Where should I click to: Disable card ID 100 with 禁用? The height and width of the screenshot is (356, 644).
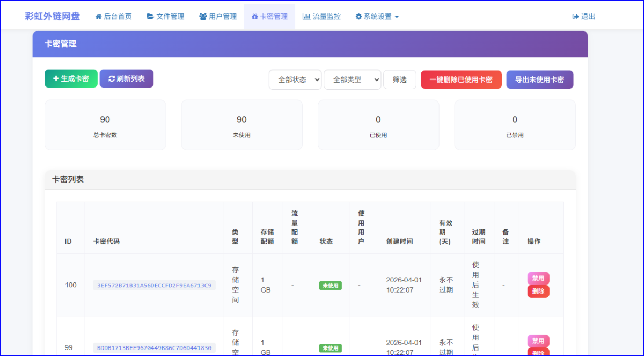coord(538,278)
